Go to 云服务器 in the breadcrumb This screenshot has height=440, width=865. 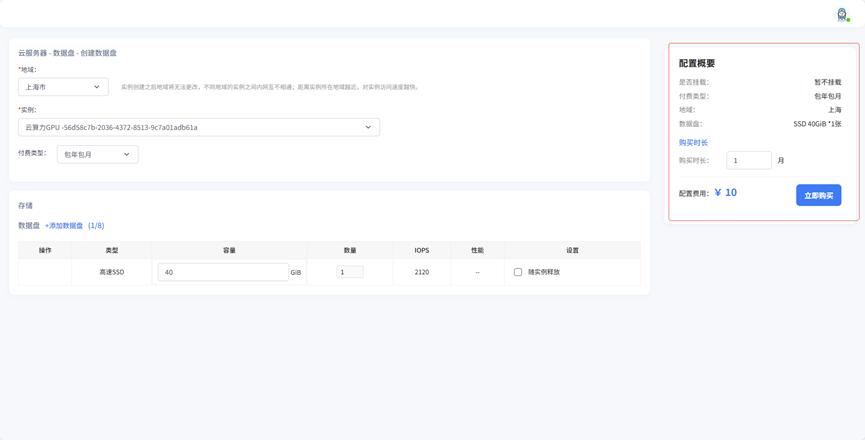tap(32, 53)
